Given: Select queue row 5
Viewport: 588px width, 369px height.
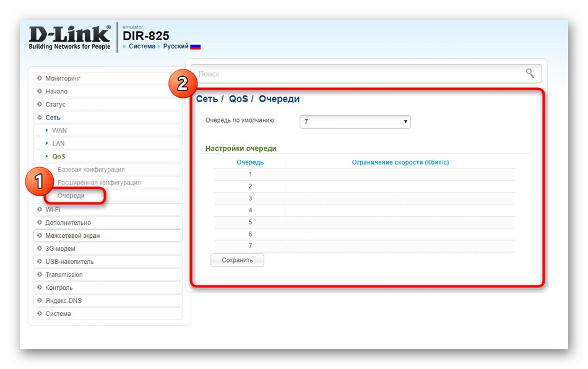Looking at the screenshot, I should pos(365,222).
